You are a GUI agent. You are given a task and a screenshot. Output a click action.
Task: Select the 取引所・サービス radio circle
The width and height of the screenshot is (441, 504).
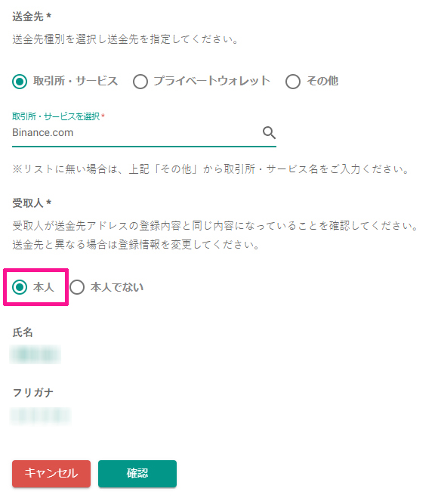[20, 82]
